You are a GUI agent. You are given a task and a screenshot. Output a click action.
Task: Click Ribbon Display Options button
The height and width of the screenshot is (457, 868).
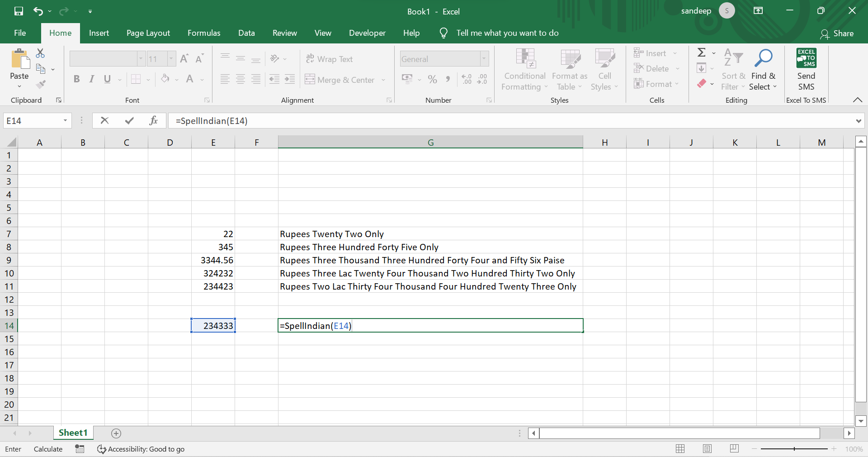(x=758, y=11)
